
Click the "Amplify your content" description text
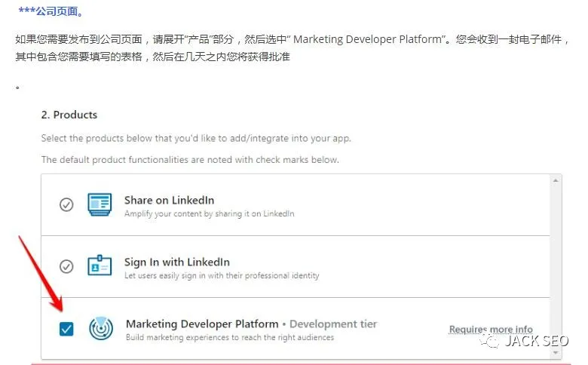click(x=209, y=213)
